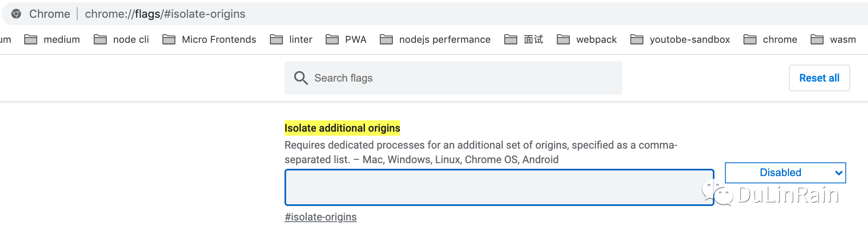Viewport: 868px width, 231px height.
Task: Expand the Disabled flag state dropdown
Action: pos(785,173)
